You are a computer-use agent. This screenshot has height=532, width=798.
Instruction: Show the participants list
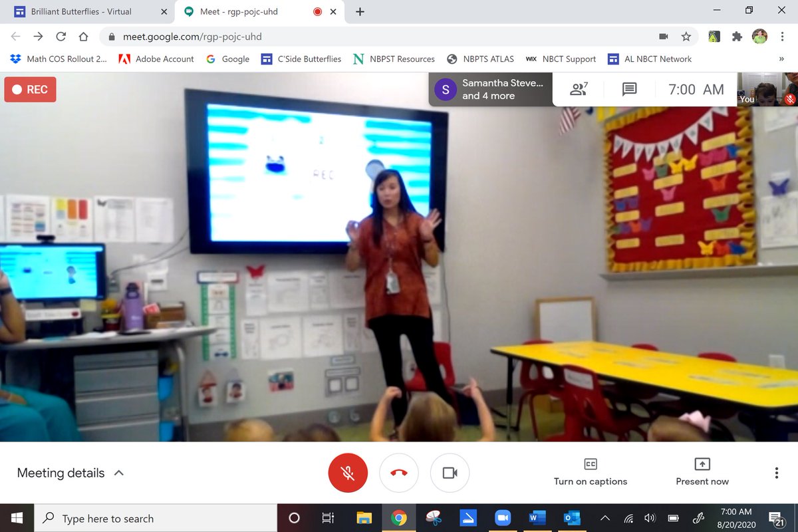(579, 89)
